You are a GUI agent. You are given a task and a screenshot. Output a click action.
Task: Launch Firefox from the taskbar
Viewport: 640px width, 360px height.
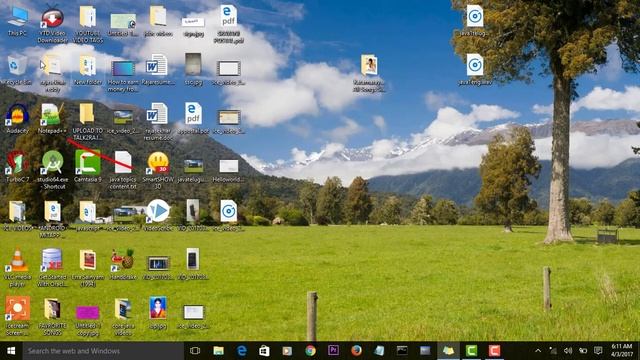[x=356, y=351]
